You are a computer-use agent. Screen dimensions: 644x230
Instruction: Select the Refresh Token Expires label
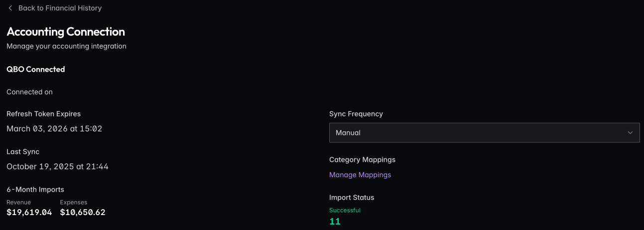(x=43, y=114)
